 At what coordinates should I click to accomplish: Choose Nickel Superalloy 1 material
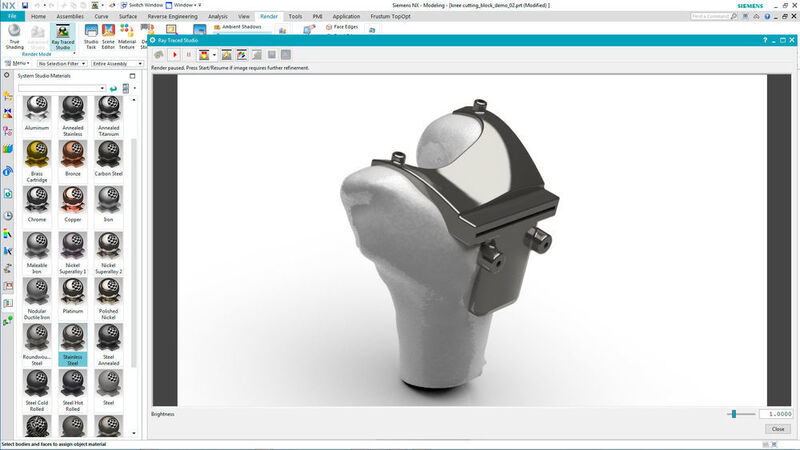pyautogui.click(x=72, y=254)
